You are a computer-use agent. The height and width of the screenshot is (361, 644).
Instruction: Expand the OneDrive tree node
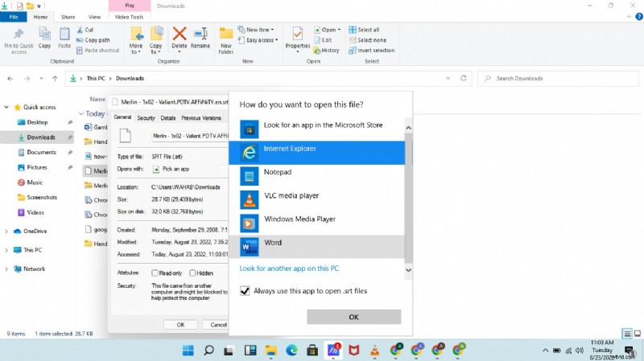(7, 231)
